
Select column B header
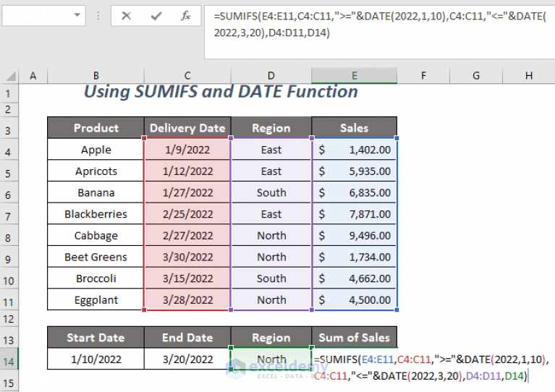point(96,76)
